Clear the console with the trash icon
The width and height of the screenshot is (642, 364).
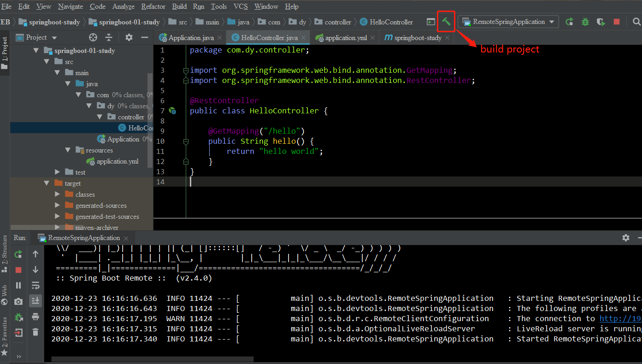(x=35, y=332)
